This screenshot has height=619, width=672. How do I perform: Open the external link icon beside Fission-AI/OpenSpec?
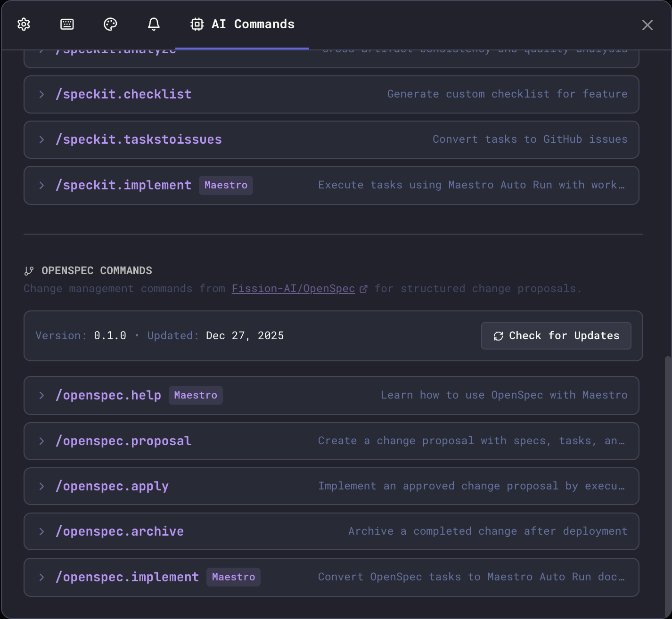click(x=363, y=288)
